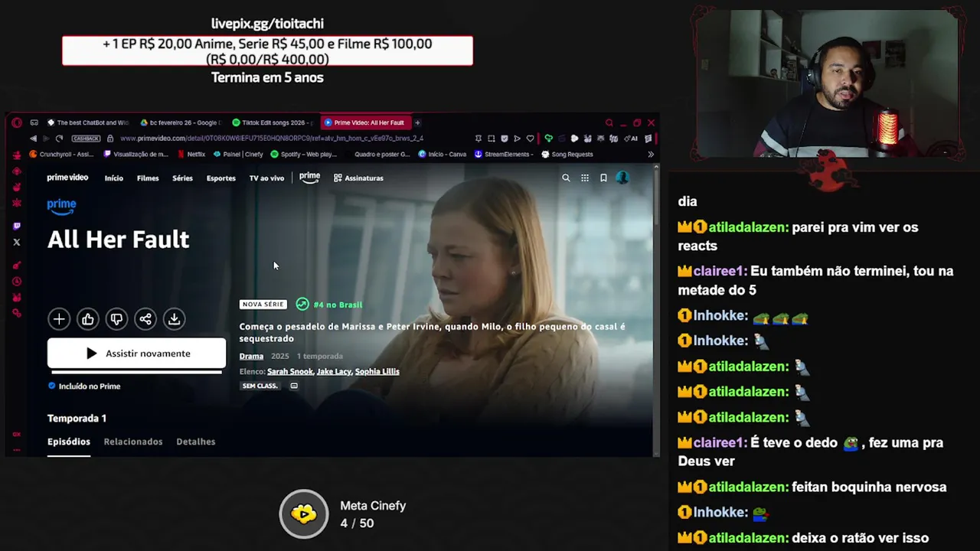
Task: Open StreamElements bookmark
Action: [x=504, y=154]
